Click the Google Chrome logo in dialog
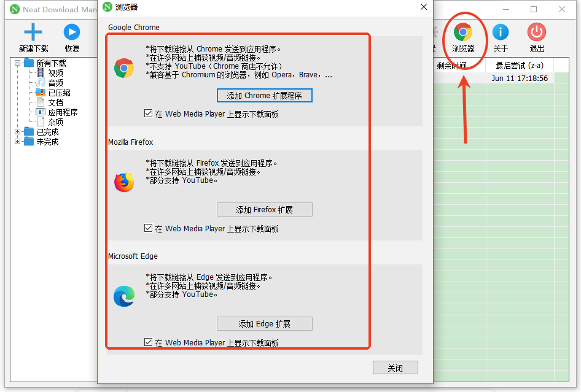 tap(124, 68)
